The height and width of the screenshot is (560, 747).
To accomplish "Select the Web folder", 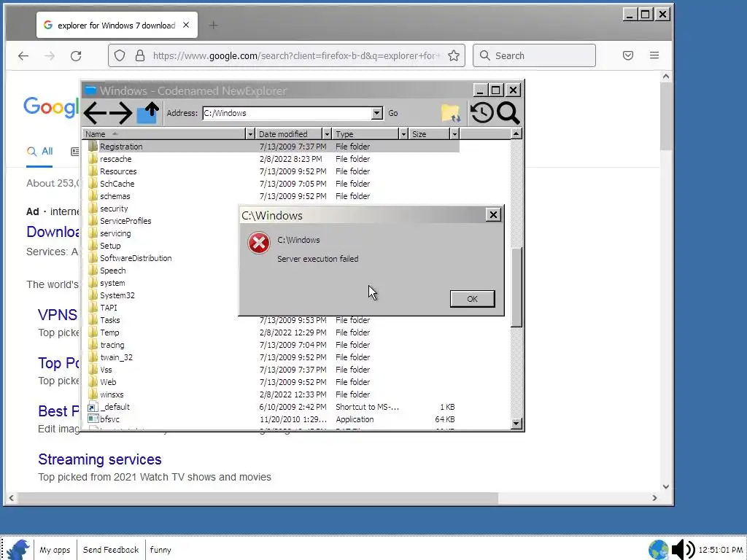I will (108, 382).
